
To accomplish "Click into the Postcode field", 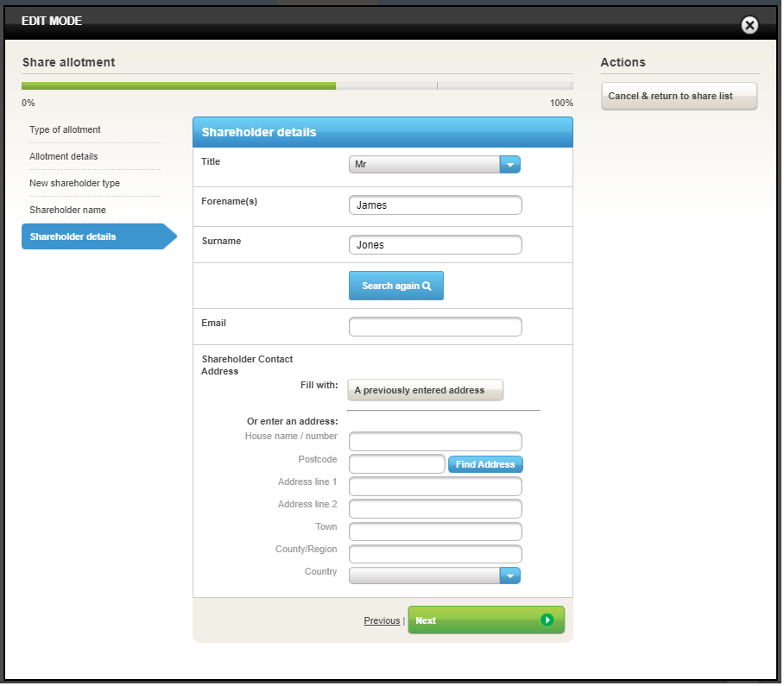I will pos(396,464).
